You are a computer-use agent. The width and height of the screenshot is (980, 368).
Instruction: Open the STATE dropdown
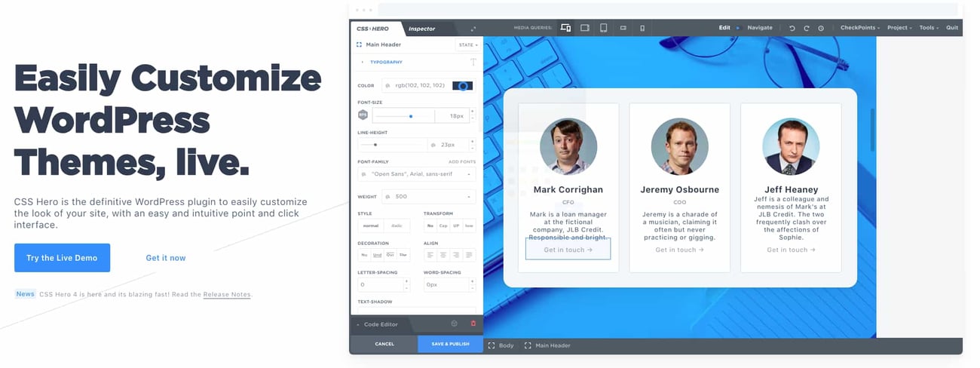467,45
